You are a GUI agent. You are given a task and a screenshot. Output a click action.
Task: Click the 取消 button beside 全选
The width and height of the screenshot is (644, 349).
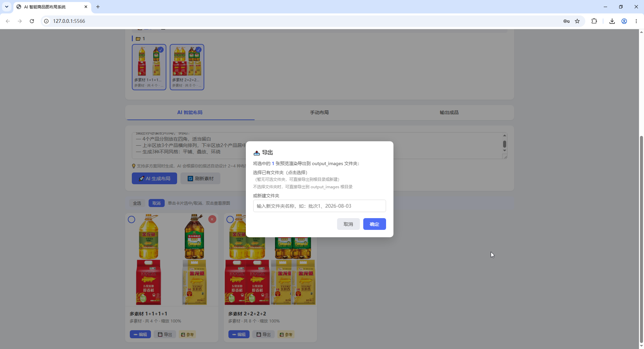(156, 203)
